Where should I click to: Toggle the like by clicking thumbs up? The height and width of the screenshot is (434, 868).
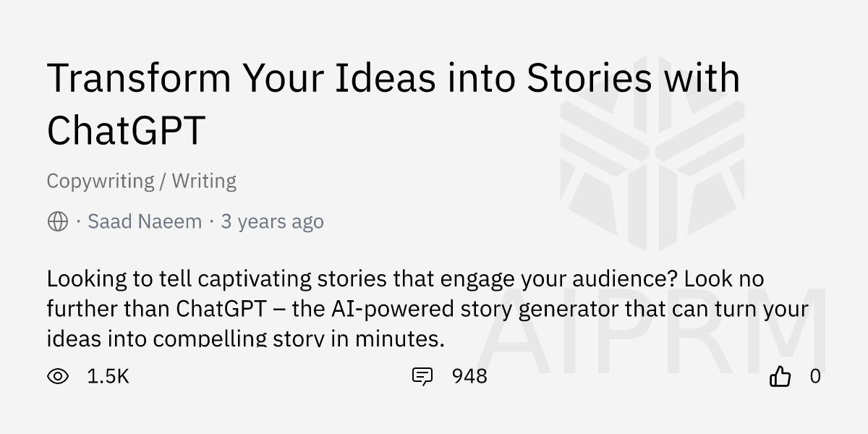click(x=781, y=376)
